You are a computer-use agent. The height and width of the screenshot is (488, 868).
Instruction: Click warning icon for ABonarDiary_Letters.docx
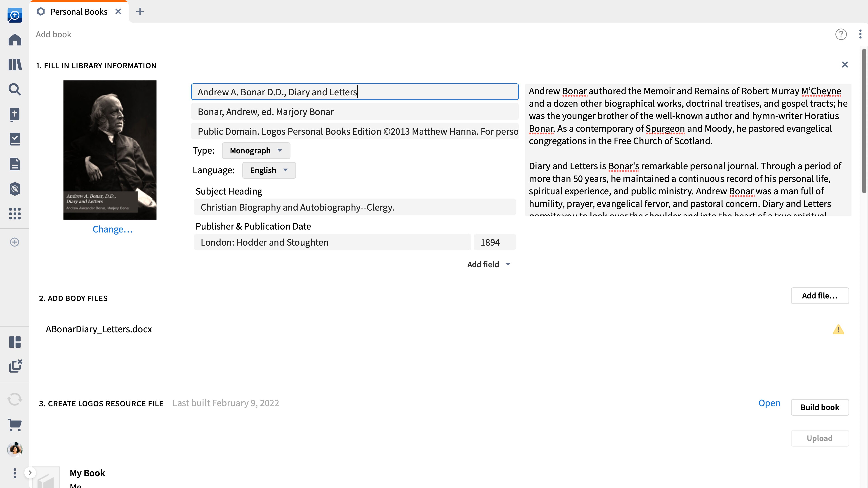(x=838, y=329)
